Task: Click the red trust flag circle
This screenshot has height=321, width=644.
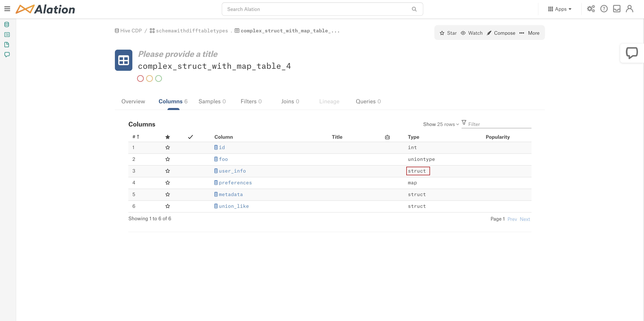Action: pos(140,78)
